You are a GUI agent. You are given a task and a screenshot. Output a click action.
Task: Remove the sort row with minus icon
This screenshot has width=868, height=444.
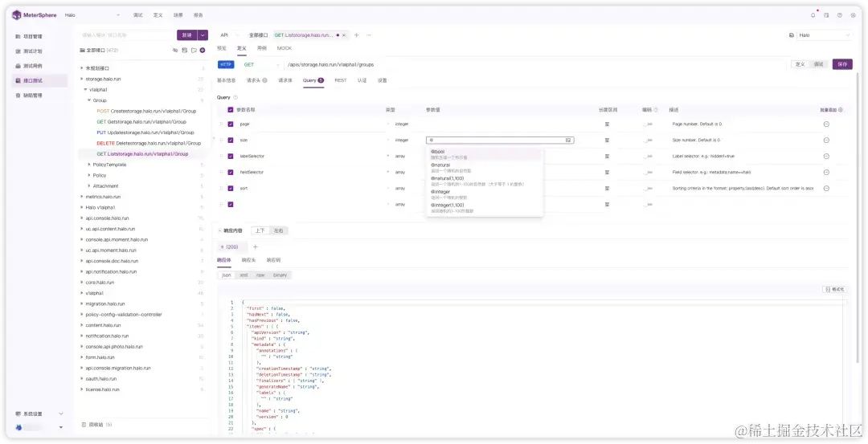click(826, 188)
